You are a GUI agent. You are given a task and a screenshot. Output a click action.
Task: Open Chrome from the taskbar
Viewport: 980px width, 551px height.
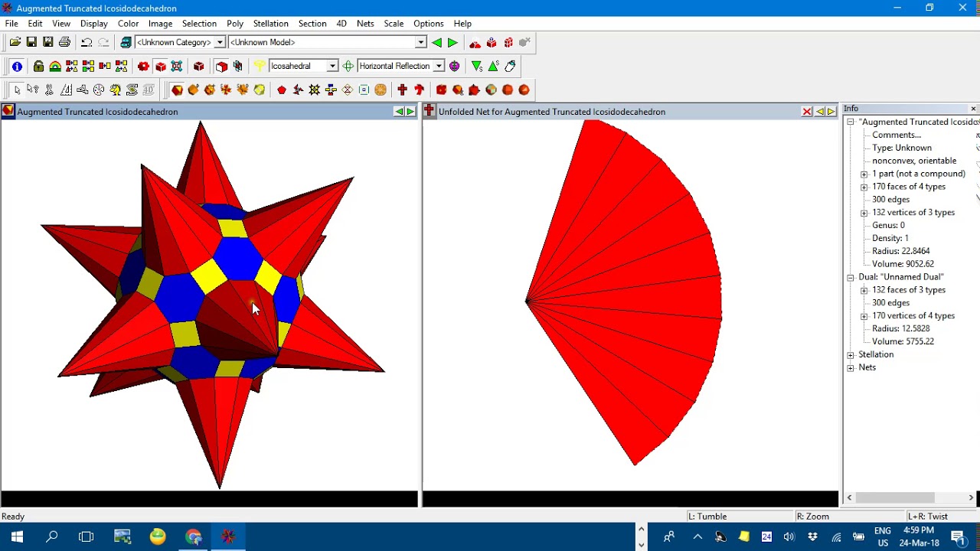pos(193,536)
